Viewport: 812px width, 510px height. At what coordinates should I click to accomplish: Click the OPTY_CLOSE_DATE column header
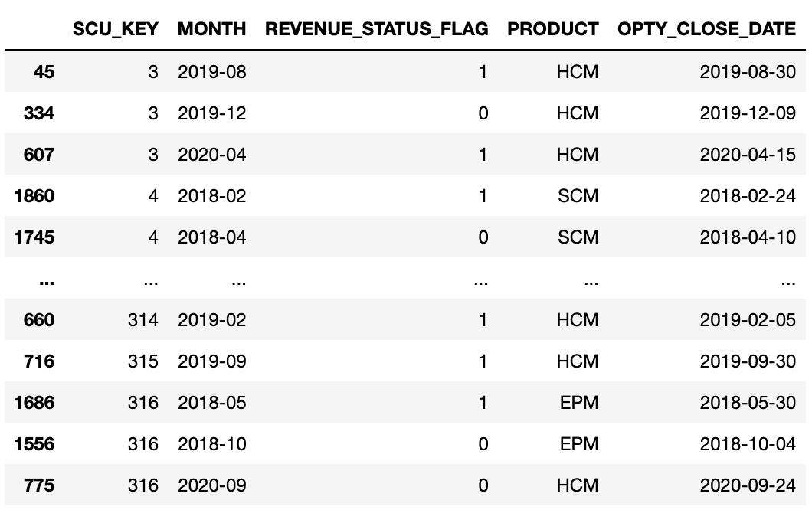(706, 30)
